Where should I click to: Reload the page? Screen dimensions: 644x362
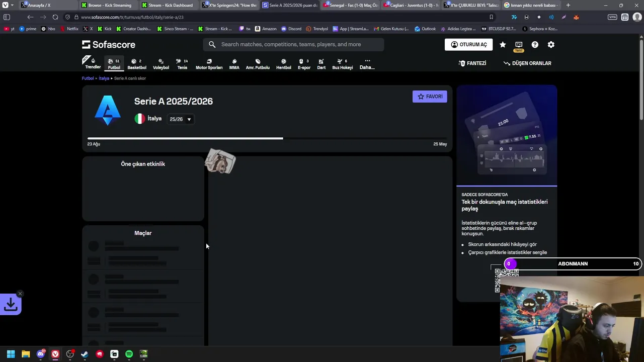[x=55, y=17]
